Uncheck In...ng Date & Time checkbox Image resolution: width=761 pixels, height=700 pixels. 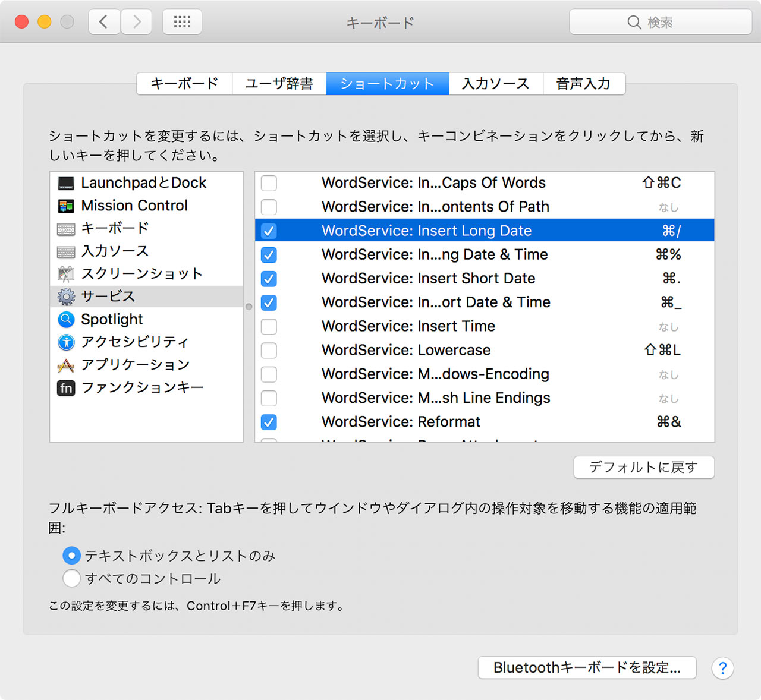[x=269, y=255]
